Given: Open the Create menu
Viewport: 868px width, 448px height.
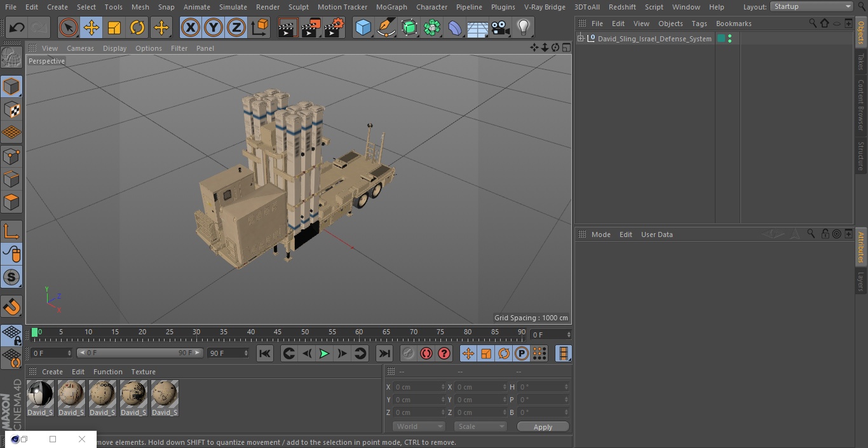Looking at the screenshot, I should (57, 7).
